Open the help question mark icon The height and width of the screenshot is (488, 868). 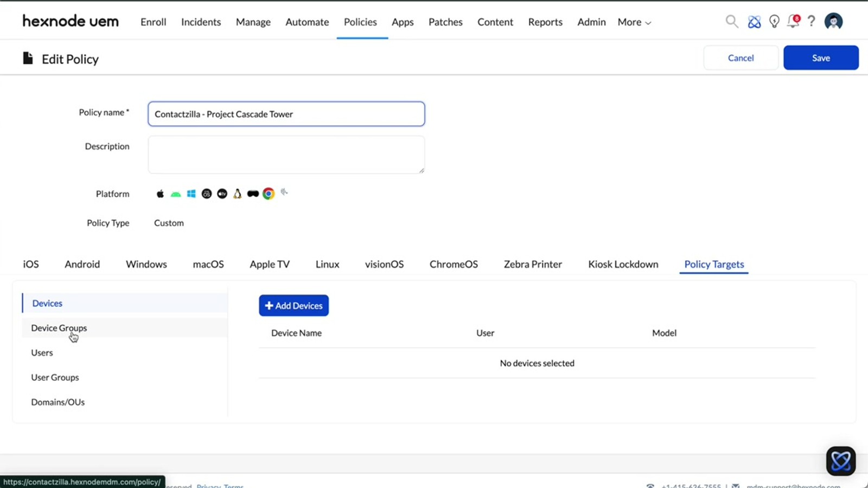coord(811,22)
